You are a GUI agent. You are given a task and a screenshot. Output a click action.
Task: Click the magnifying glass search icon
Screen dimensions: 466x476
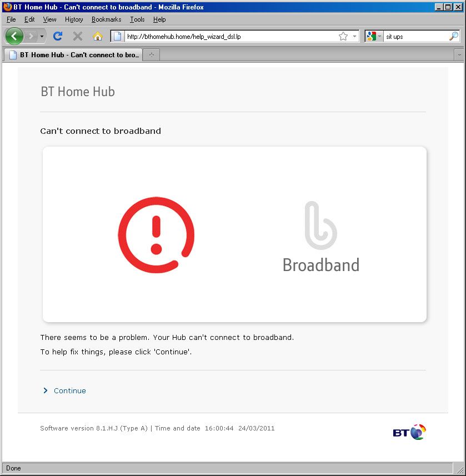pyautogui.click(x=454, y=37)
